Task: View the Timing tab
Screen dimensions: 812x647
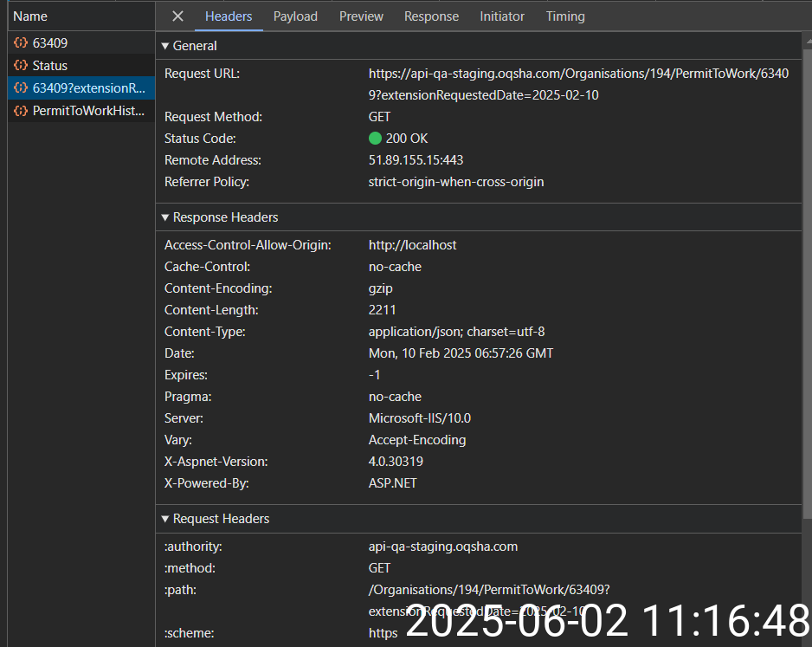Action: click(565, 16)
